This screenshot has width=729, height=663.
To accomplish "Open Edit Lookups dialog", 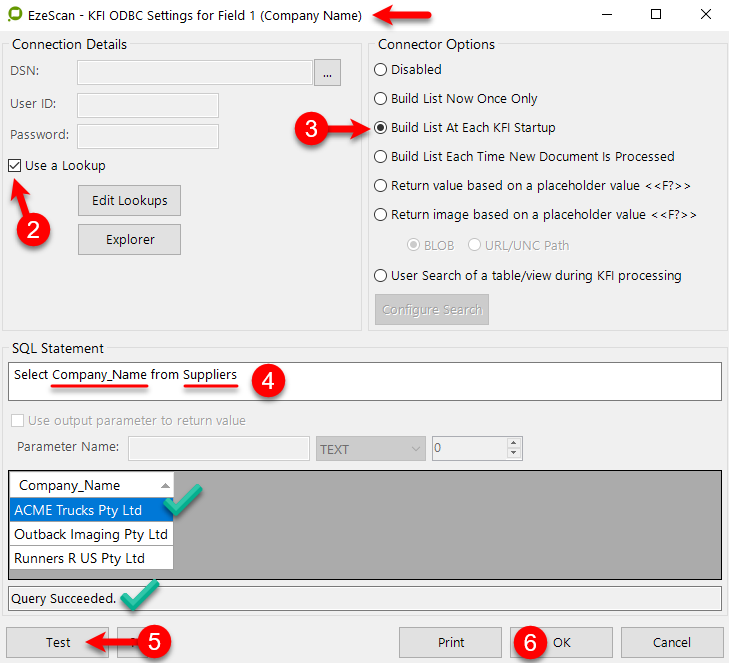I will (129, 200).
